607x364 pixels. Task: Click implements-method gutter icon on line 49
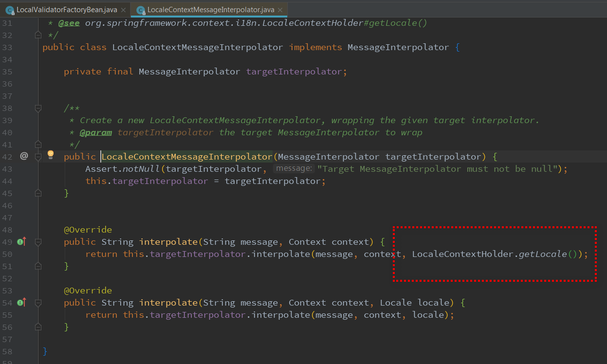21,241
